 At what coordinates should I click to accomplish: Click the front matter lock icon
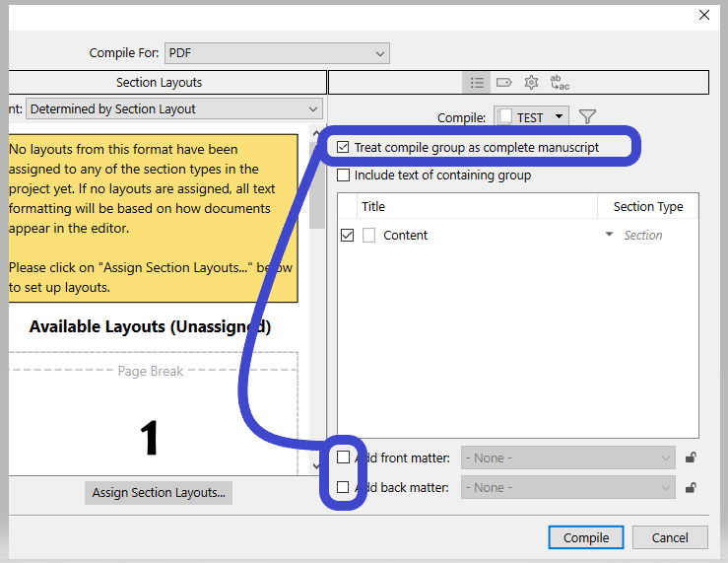tap(691, 458)
